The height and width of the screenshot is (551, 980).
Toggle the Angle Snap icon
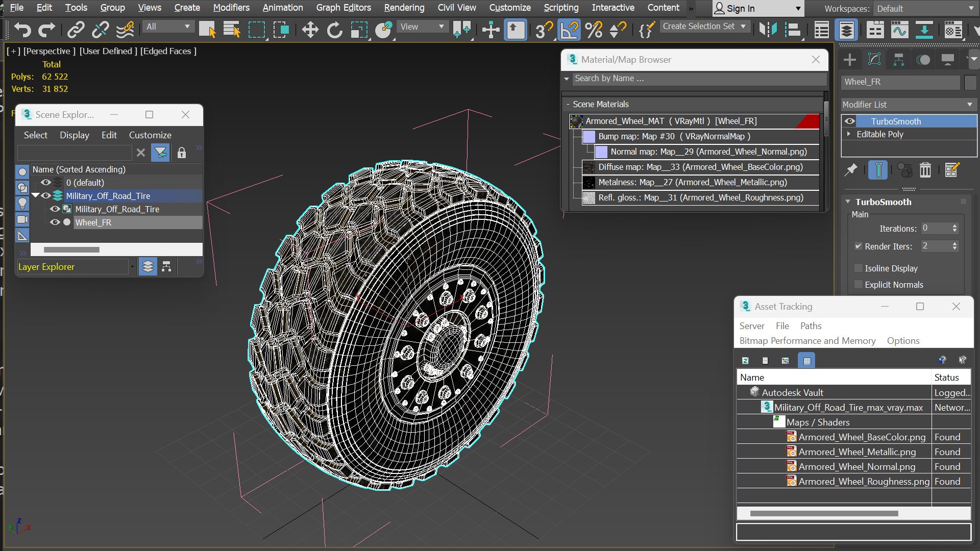[x=569, y=30]
